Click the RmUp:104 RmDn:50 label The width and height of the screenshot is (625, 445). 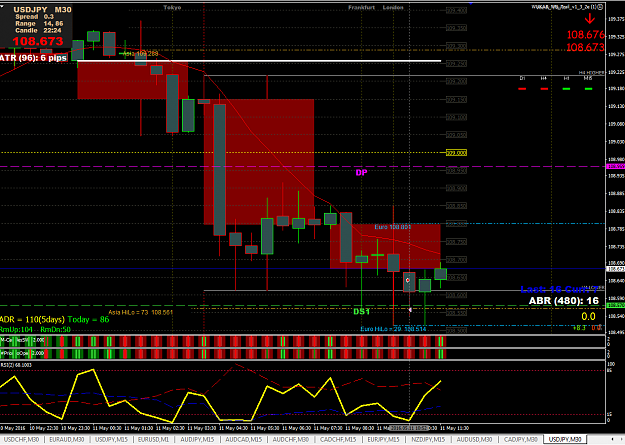tap(35, 330)
